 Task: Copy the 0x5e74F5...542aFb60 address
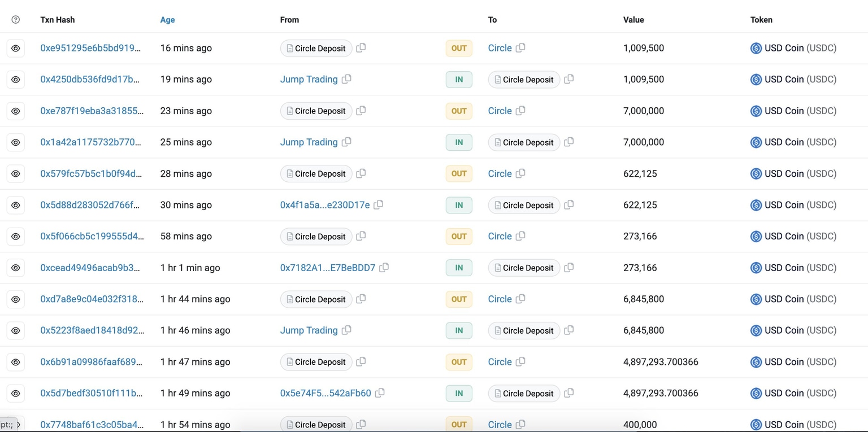[380, 392]
